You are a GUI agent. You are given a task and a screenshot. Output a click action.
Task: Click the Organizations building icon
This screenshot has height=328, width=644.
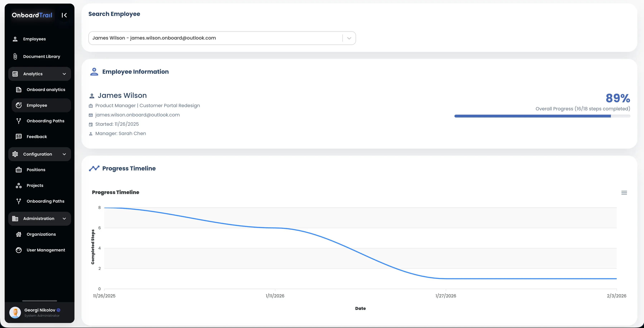[x=19, y=234]
